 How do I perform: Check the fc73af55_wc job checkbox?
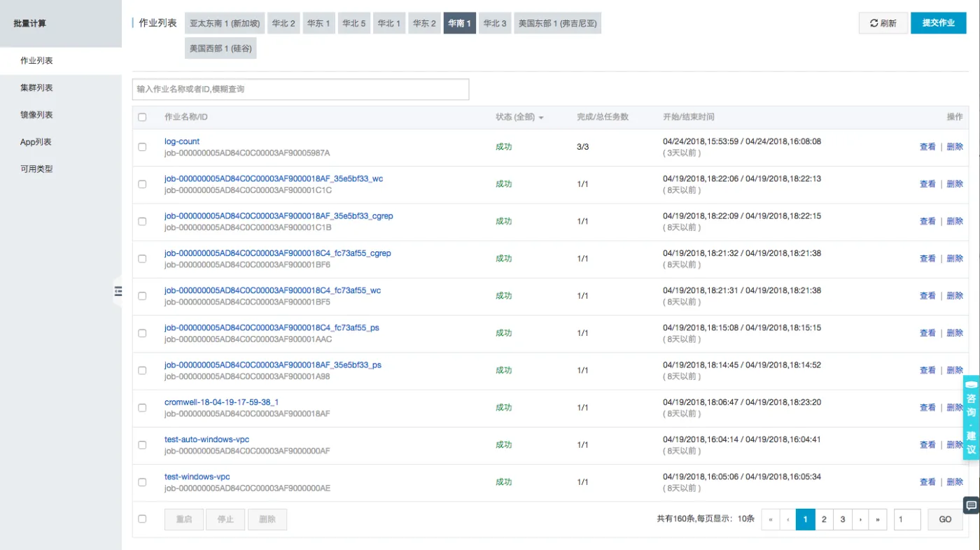(142, 296)
